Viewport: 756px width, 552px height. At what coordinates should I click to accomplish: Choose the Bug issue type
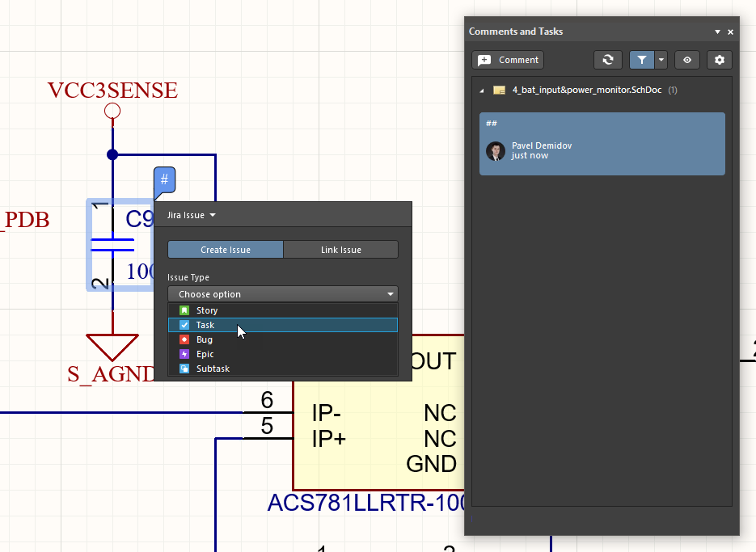pos(282,339)
